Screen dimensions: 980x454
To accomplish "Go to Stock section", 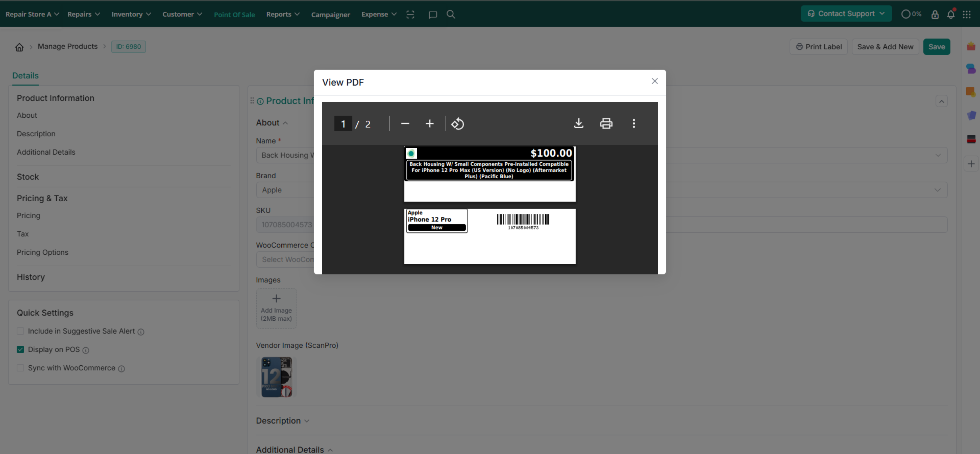I will pyautogui.click(x=27, y=177).
